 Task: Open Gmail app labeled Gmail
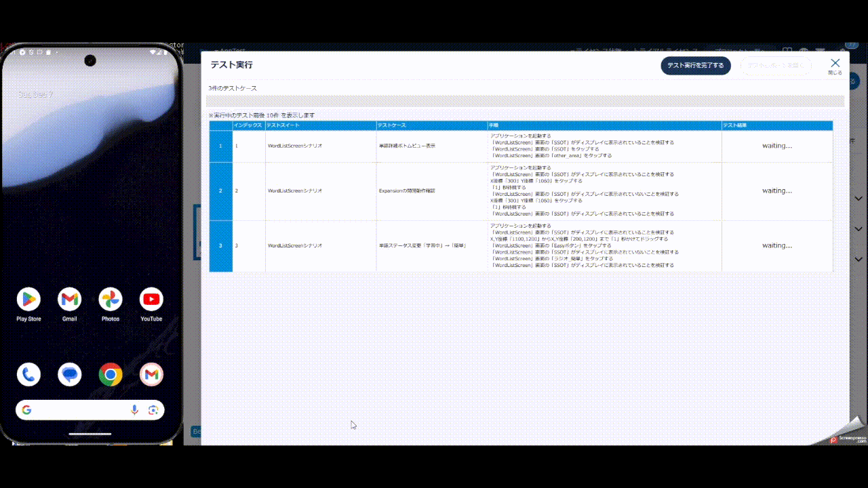(x=69, y=299)
